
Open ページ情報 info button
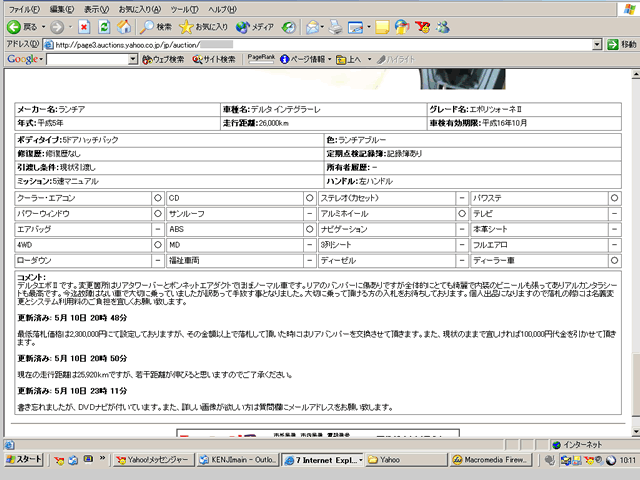click(x=303, y=60)
